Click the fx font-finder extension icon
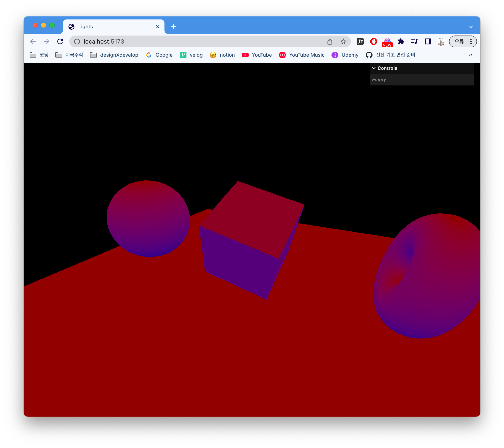This screenshot has width=504, height=448. [360, 41]
